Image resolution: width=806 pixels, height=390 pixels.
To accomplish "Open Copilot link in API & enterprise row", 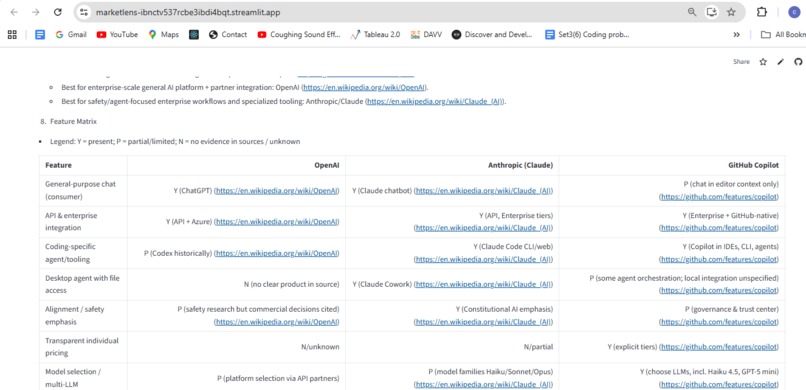I will (719, 228).
